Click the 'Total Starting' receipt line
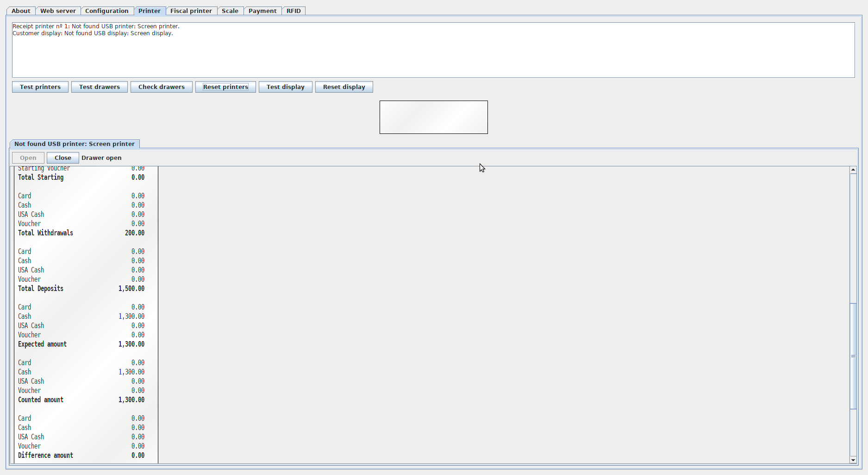Viewport: 868px width, 475px height. pyautogui.click(x=81, y=177)
